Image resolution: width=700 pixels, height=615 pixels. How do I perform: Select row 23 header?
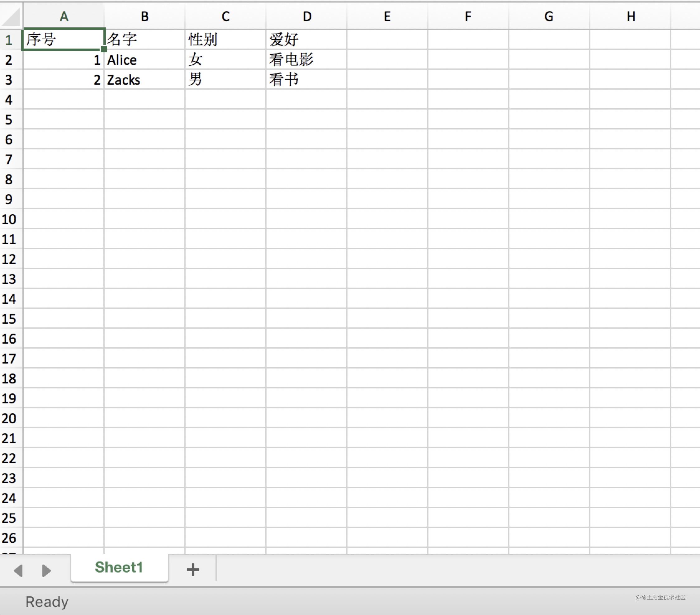pyautogui.click(x=11, y=478)
